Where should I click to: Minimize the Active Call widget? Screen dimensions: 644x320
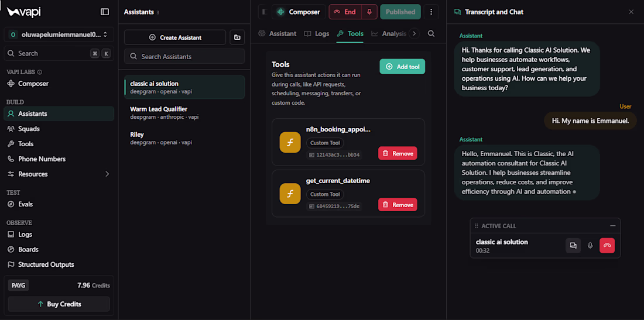[613, 226]
